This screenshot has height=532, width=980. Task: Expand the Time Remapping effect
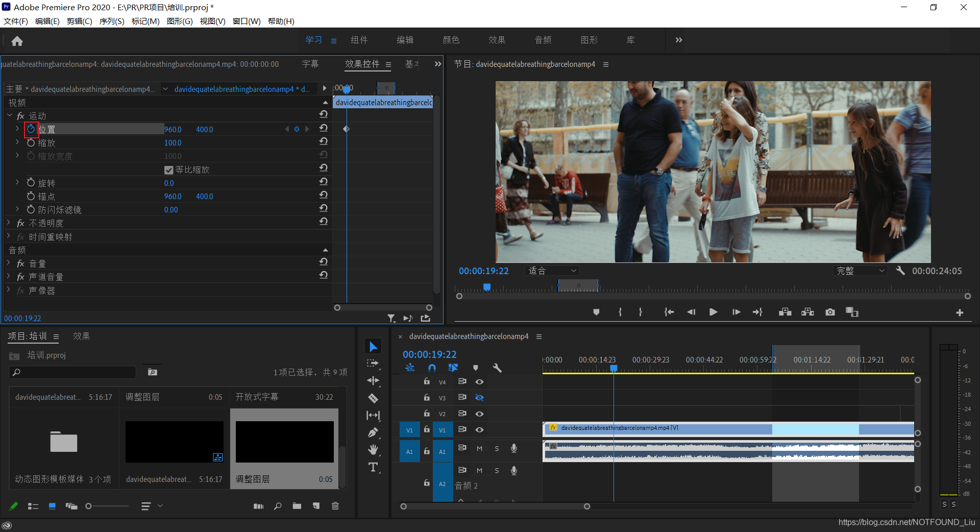pyautogui.click(x=9, y=236)
